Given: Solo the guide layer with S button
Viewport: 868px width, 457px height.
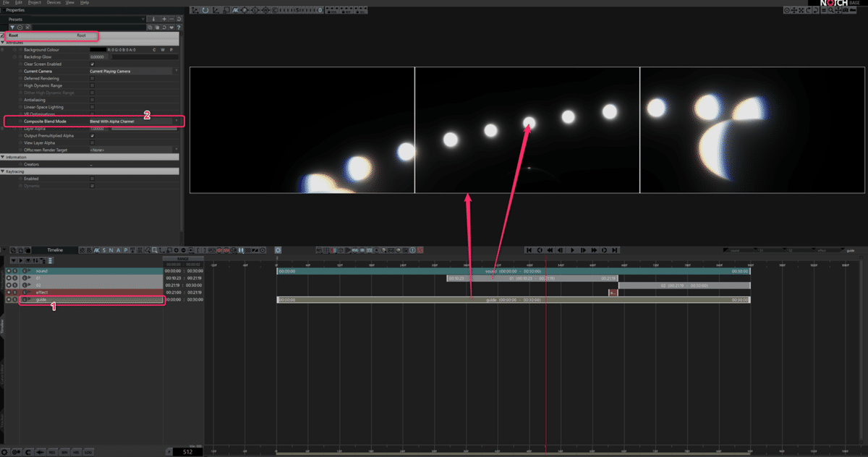Looking at the screenshot, I should 14,299.
